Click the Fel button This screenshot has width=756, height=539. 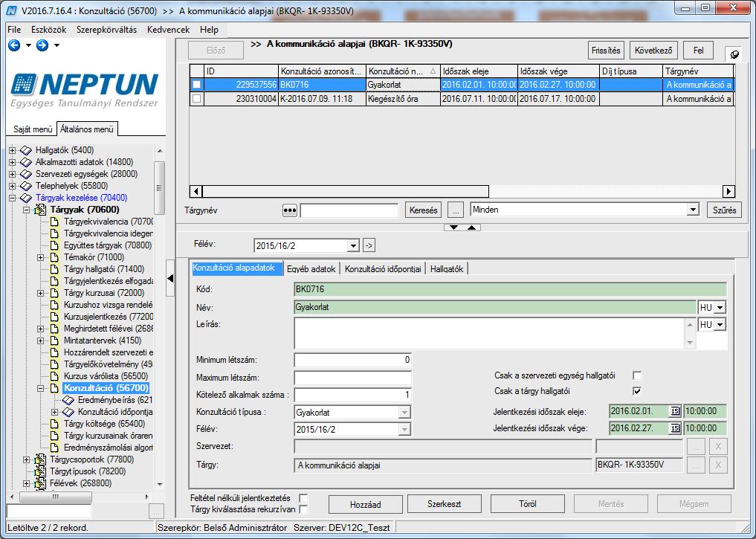(x=698, y=51)
